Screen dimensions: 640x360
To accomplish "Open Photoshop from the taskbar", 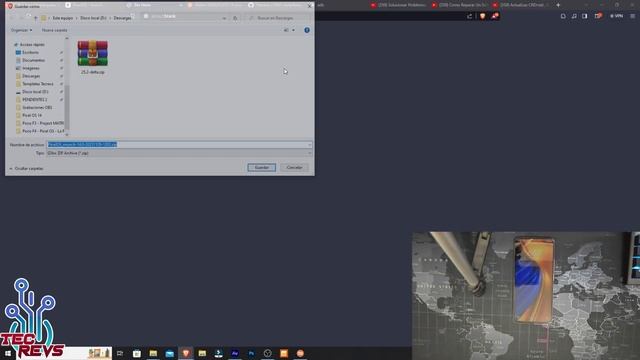I will [x=251, y=353].
